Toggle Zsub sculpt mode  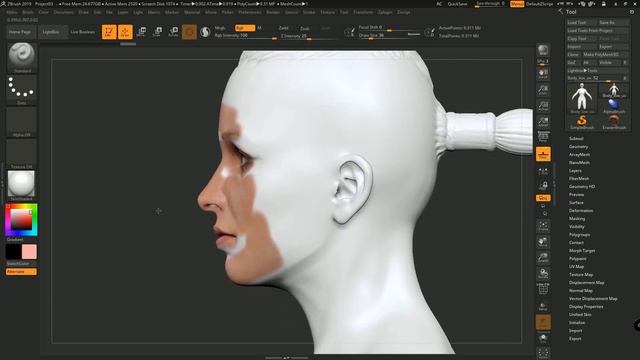pos(305,28)
